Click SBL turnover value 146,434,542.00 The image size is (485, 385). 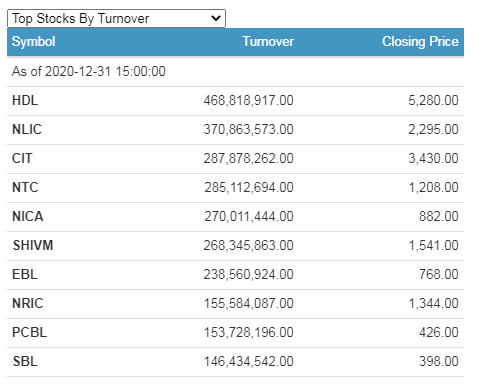click(x=249, y=361)
